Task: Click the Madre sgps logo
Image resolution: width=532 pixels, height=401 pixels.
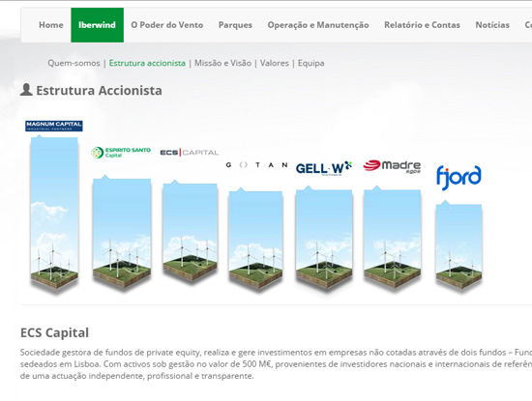Action: click(x=392, y=166)
